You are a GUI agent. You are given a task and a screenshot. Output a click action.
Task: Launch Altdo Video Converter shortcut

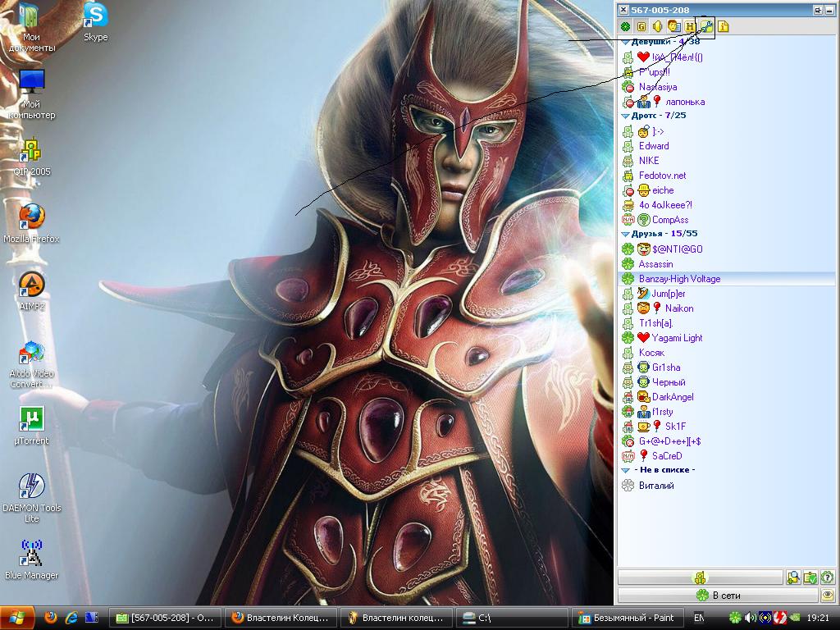[x=32, y=363]
